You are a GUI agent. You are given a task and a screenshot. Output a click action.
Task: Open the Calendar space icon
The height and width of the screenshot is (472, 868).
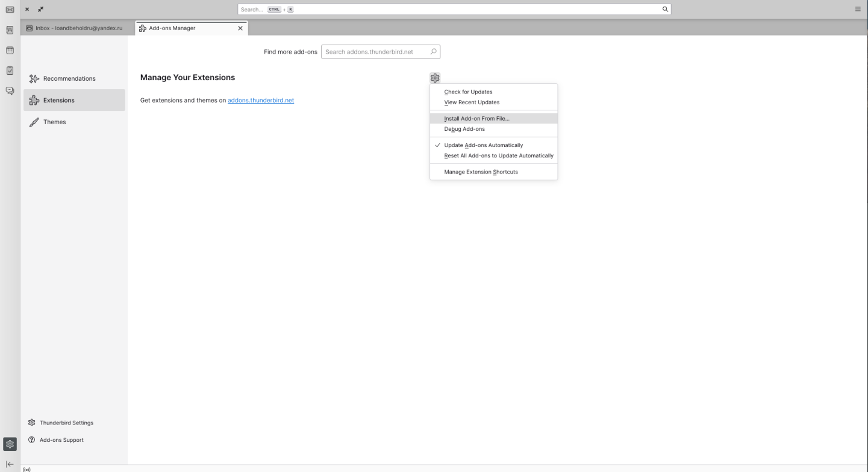10,51
